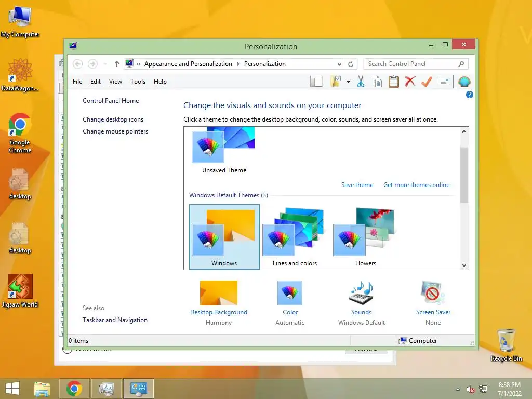This screenshot has width=532, height=399.
Task: Open the Recycle Bin
Action: coord(506,345)
